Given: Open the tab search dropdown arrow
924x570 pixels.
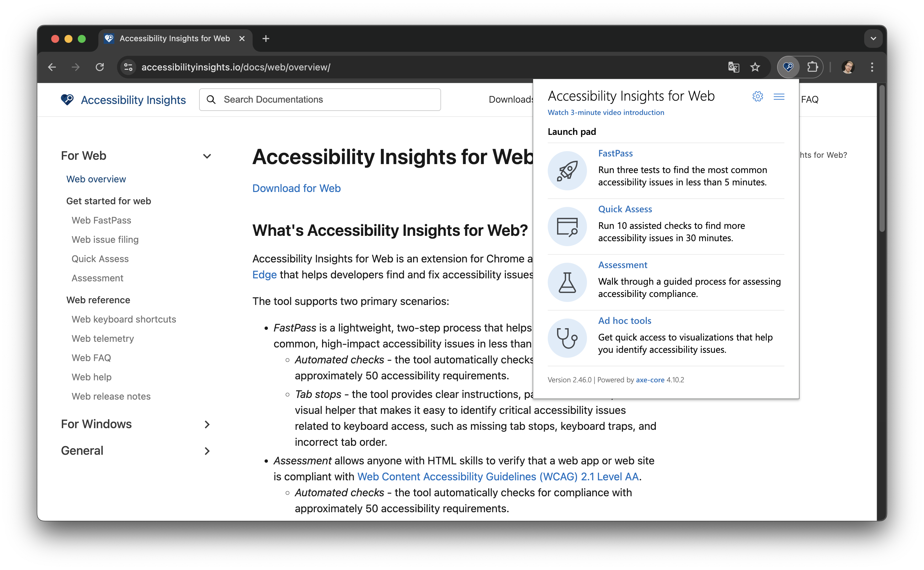Looking at the screenshot, I should click(873, 39).
